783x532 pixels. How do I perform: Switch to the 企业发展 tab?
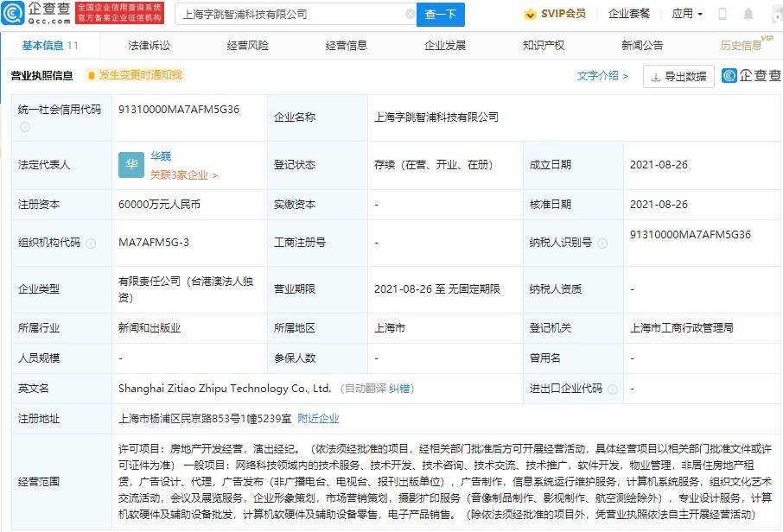[445, 46]
